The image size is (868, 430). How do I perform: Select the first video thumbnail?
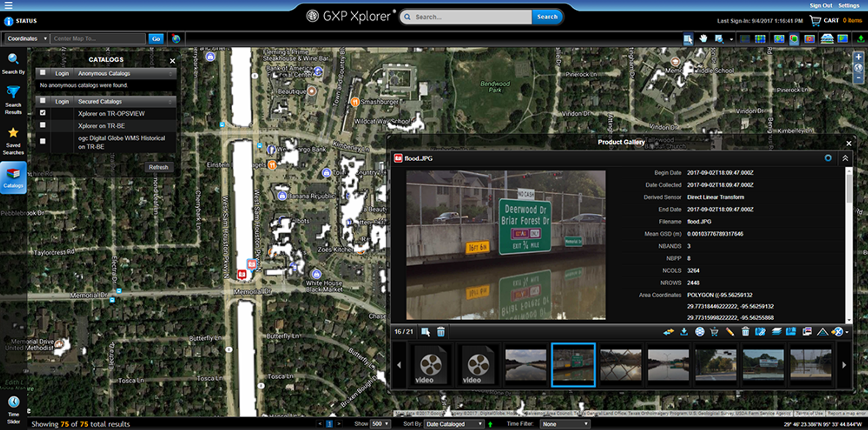click(x=431, y=365)
